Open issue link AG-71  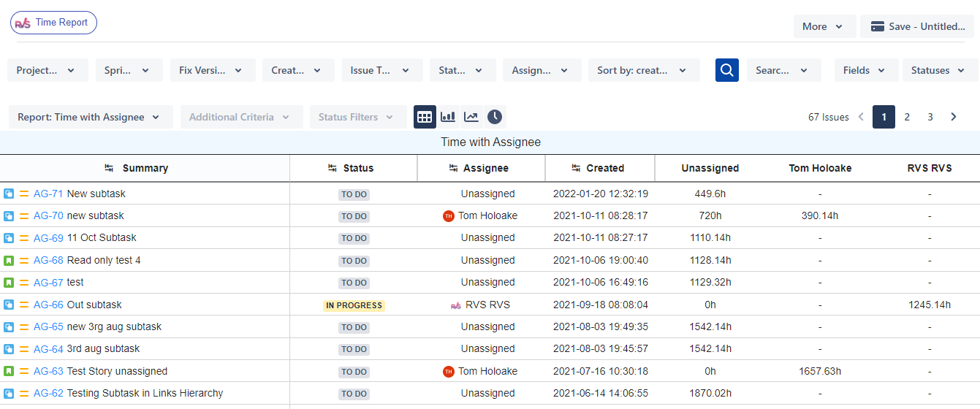[48, 194]
